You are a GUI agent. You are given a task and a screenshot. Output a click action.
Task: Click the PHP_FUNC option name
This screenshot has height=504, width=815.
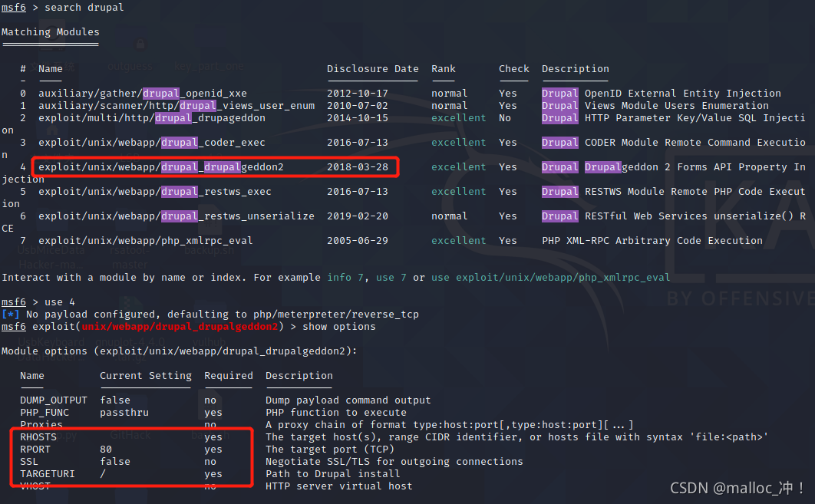(x=45, y=413)
